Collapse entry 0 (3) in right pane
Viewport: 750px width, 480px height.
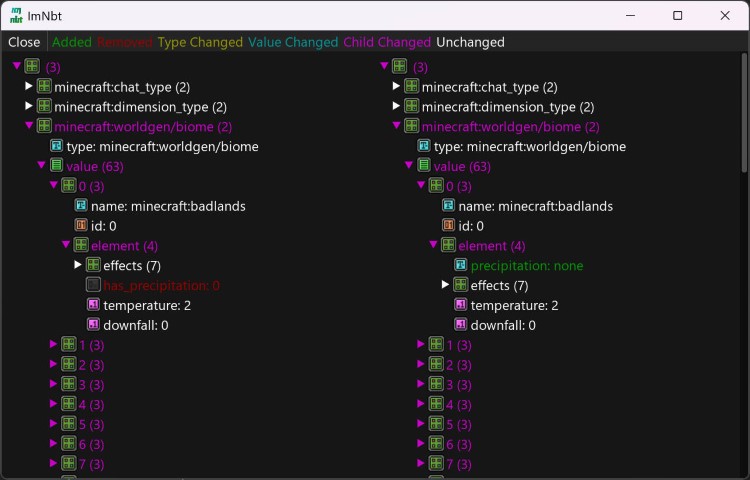click(421, 185)
